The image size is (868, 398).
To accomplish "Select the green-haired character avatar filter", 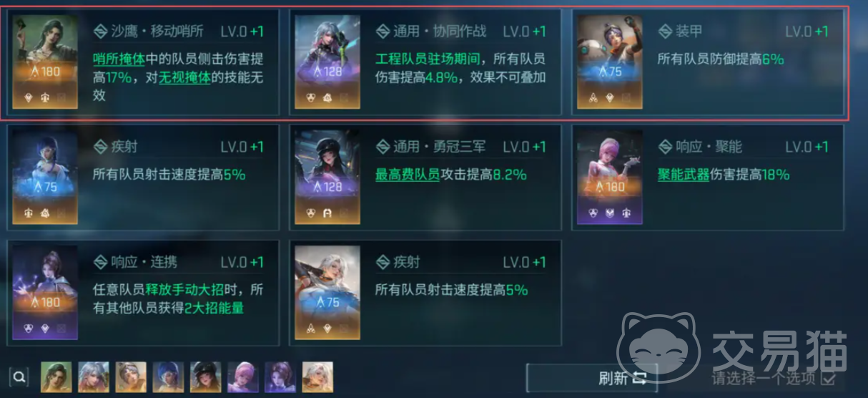I will [x=56, y=377].
